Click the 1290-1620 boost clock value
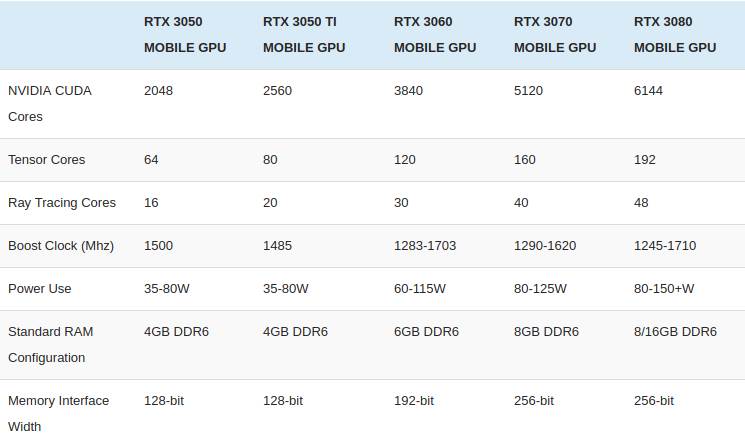745x448 pixels. [x=547, y=246]
